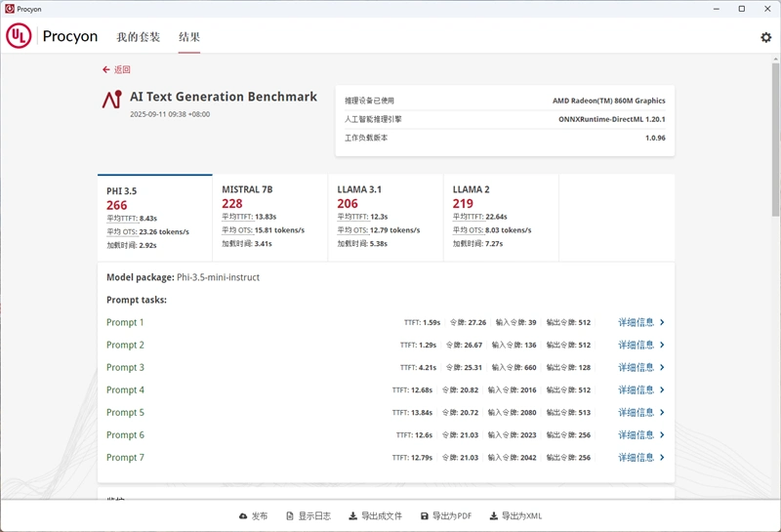Expand Prompt 7 details chevron
This screenshot has height=532, width=781.
[662, 457]
